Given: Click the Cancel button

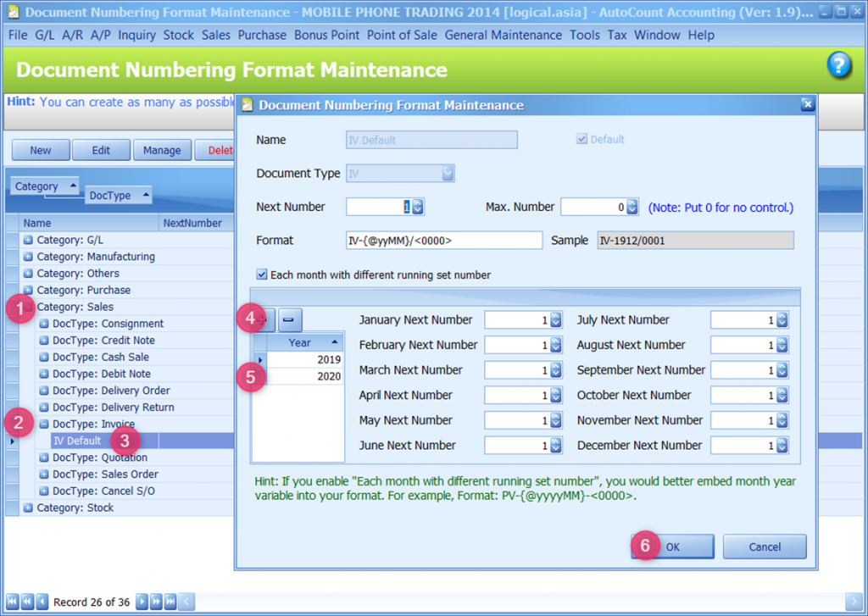Looking at the screenshot, I should [x=764, y=547].
